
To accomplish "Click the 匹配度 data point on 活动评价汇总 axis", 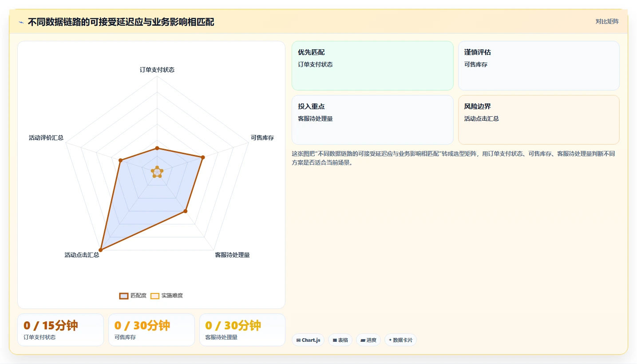I will tap(120, 160).
